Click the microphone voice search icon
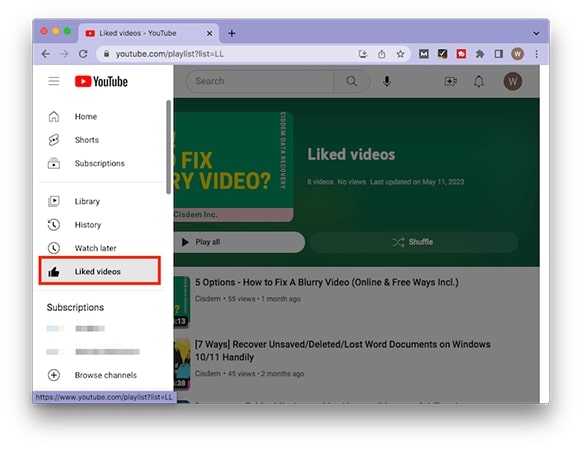582x450 pixels. pos(387,81)
